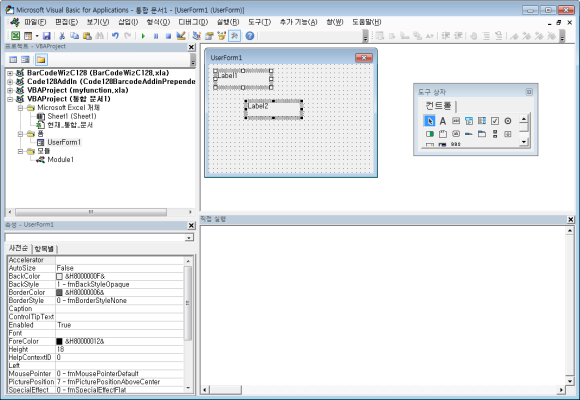The image size is (580, 400).
Task: Click the Copy icon in toolbar
Action: pos(74,36)
